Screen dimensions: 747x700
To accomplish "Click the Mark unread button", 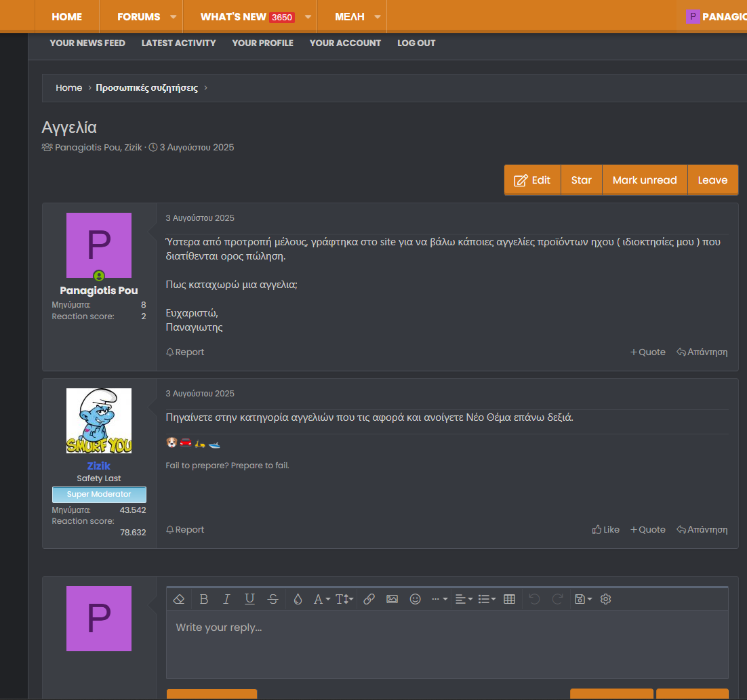I will pyautogui.click(x=645, y=180).
